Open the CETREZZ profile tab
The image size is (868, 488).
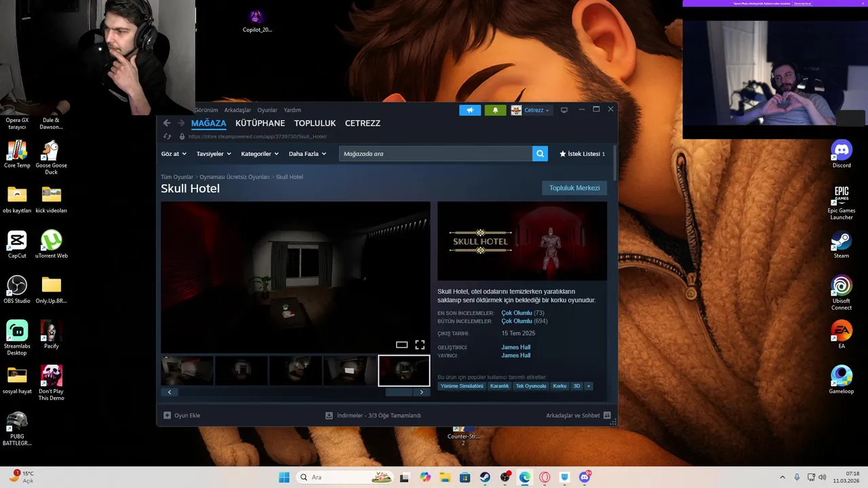(x=363, y=123)
